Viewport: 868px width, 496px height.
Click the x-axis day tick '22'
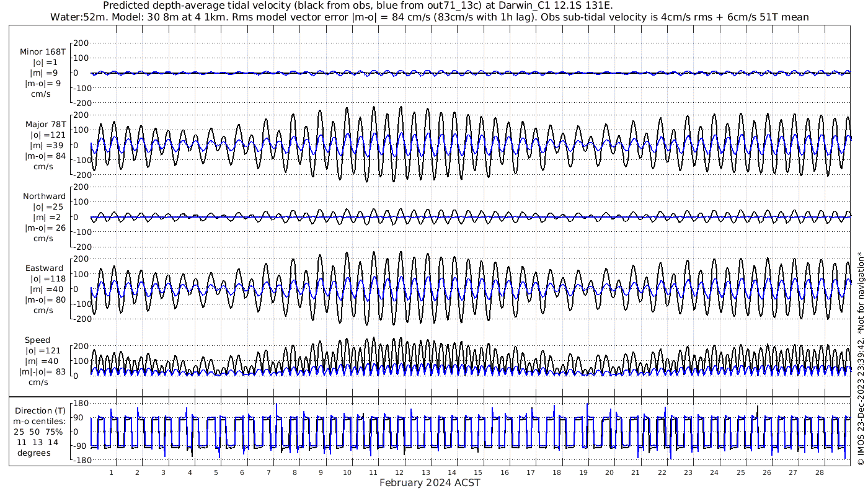tap(662, 472)
